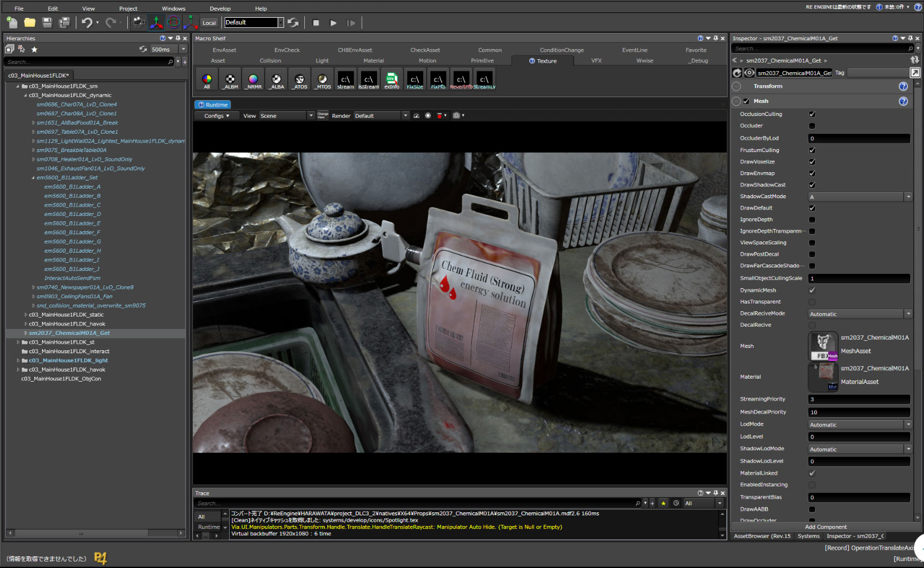Viewport: 924px width, 568px height.
Task: Select the rotate gizmo tool in toolbar
Action: (173, 22)
